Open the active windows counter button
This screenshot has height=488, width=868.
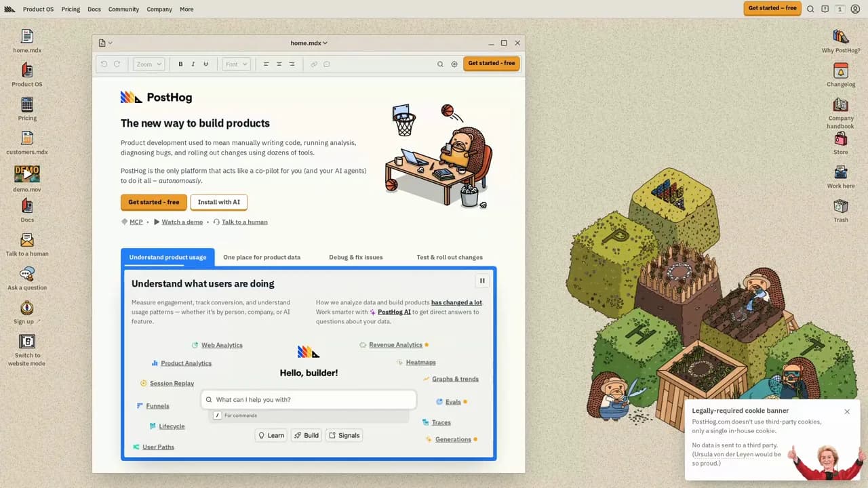[x=840, y=9]
